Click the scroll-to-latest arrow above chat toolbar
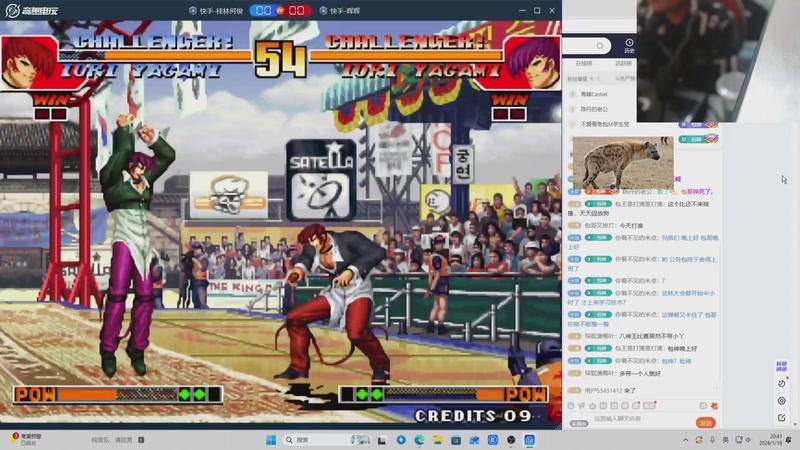The height and width of the screenshot is (450, 800). (716, 388)
